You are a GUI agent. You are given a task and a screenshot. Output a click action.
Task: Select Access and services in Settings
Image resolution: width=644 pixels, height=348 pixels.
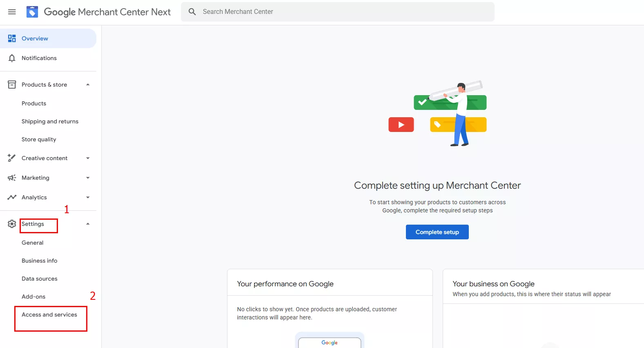[x=49, y=315]
